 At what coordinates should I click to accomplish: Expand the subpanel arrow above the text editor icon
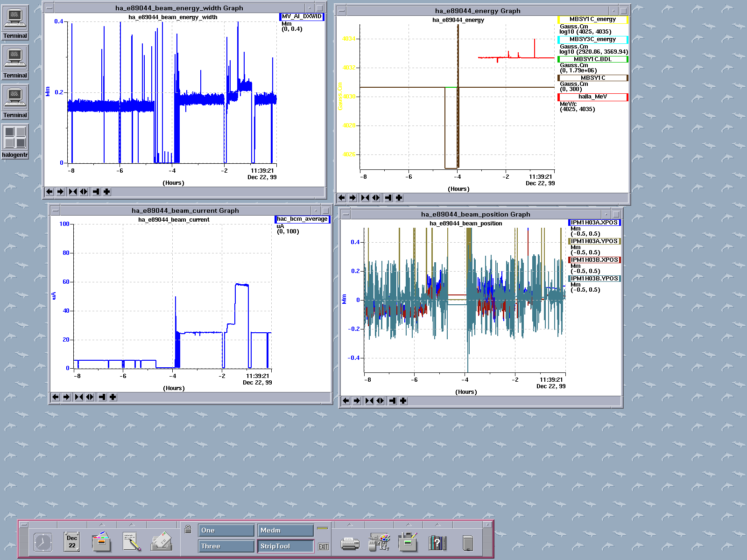pyautogui.click(x=132, y=525)
